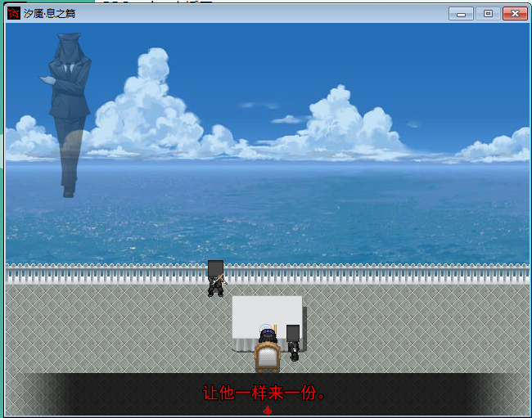Click the dialogue text 让他一样来一份。

264,393
